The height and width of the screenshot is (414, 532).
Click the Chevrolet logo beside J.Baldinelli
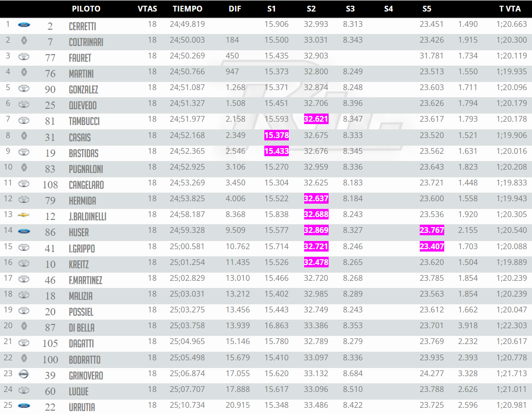[x=24, y=215]
